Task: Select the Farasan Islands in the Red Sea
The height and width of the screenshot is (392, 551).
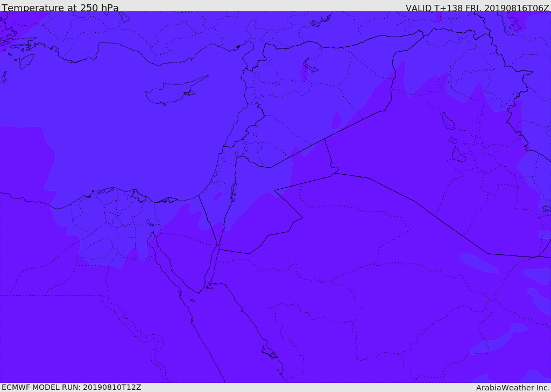Action: tap(270, 352)
